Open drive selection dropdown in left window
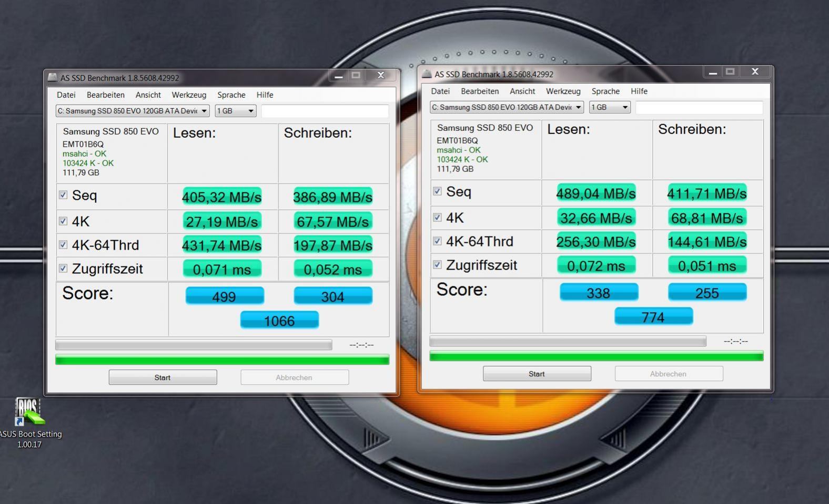This screenshot has width=829, height=504. [x=133, y=111]
